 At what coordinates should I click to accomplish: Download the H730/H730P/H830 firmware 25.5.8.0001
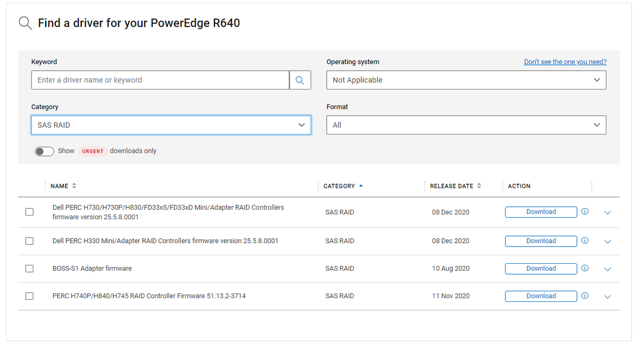[541, 212]
